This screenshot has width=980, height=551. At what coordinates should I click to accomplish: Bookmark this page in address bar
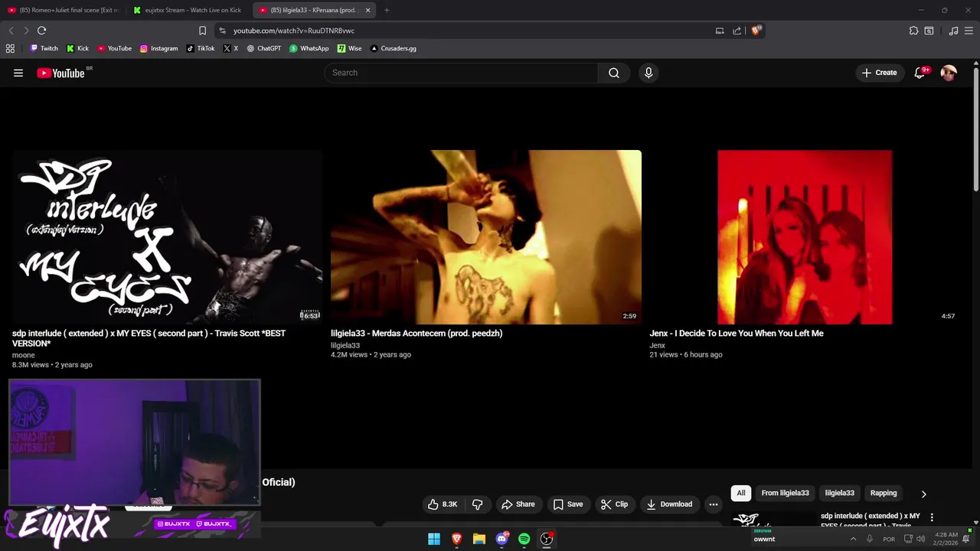(202, 31)
